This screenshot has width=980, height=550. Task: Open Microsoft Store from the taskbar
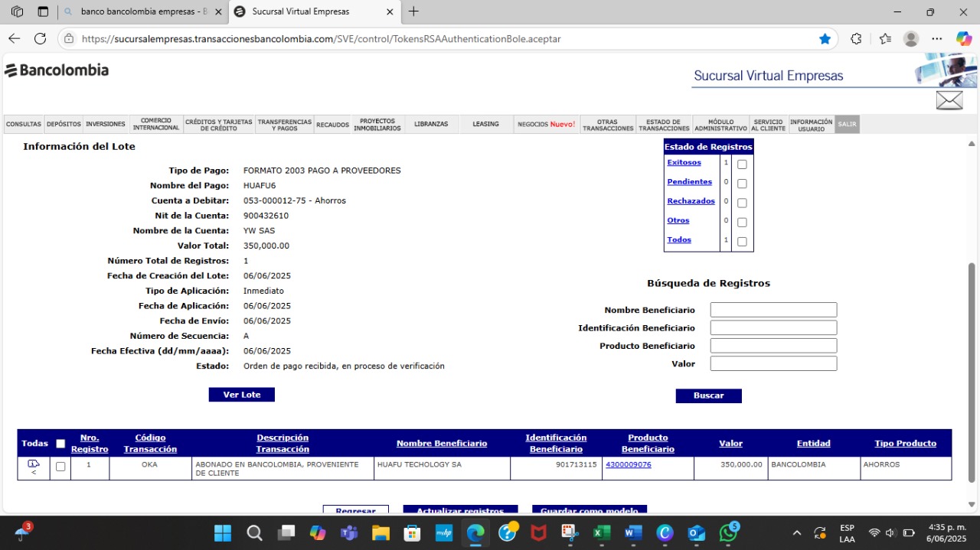pyautogui.click(x=412, y=532)
